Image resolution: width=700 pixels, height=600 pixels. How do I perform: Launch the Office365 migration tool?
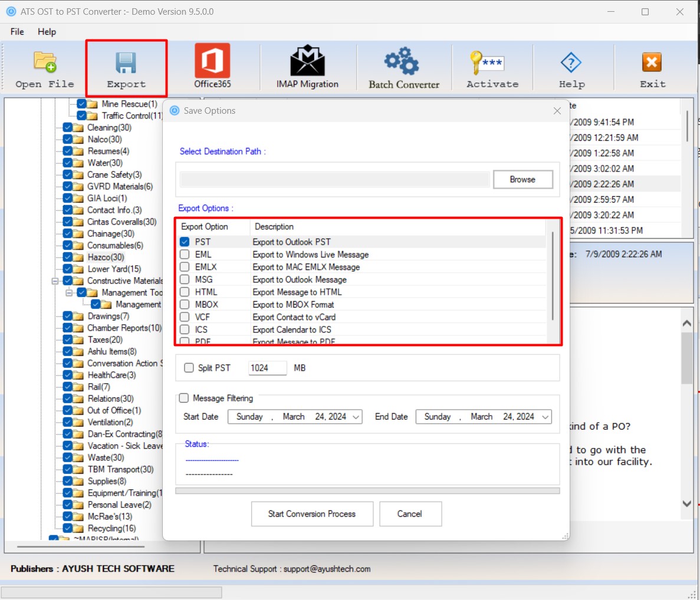click(212, 65)
